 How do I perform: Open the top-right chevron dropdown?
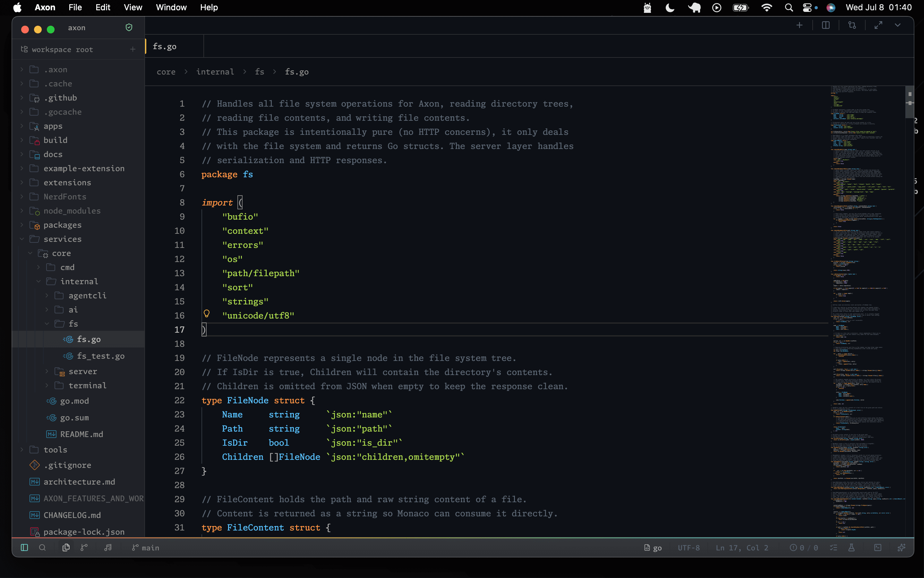pyautogui.click(x=898, y=25)
